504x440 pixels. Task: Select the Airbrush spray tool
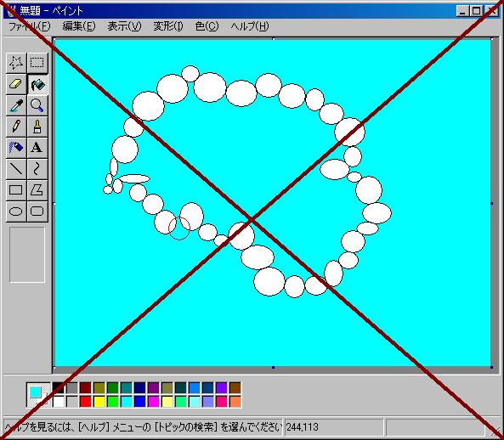[16, 148]
